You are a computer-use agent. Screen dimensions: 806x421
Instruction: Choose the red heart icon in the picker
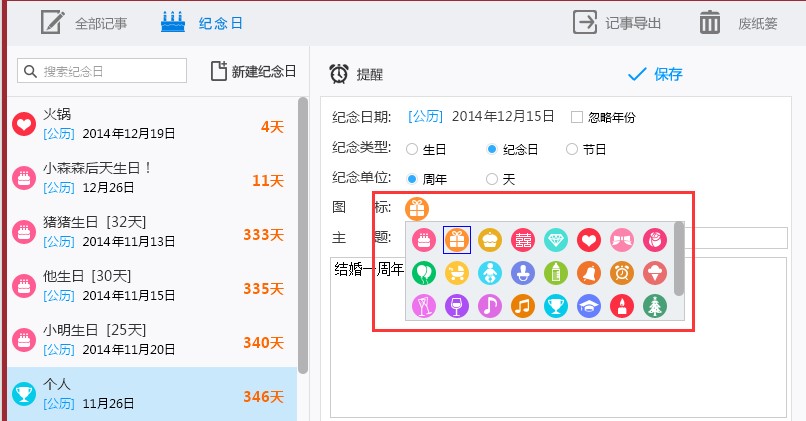pos(589,240)
